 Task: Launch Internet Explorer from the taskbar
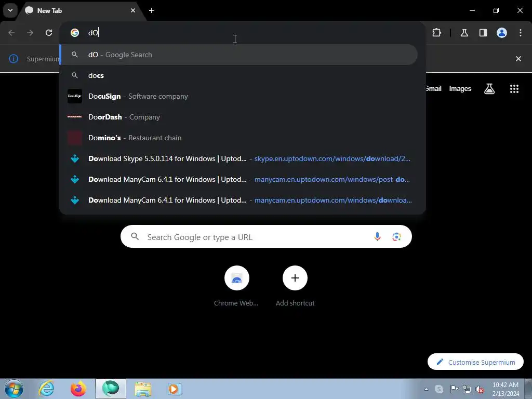46,389
